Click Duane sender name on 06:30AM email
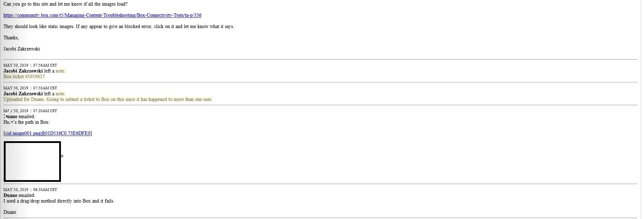 pos(10,196)
